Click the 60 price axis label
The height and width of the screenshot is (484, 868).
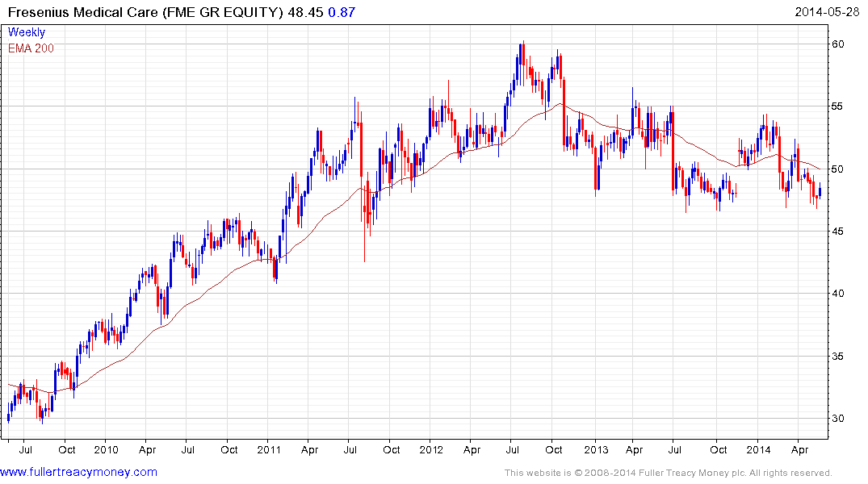point(838,44)
